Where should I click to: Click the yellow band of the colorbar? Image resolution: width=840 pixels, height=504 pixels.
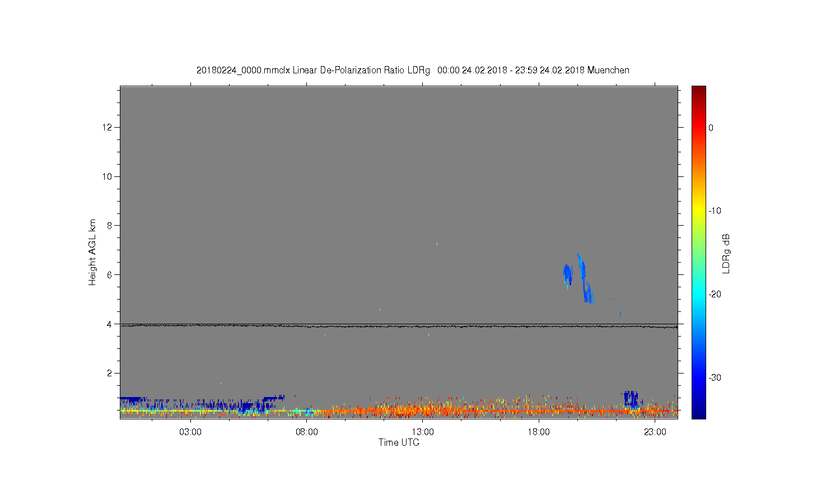[x=699, y=211]
